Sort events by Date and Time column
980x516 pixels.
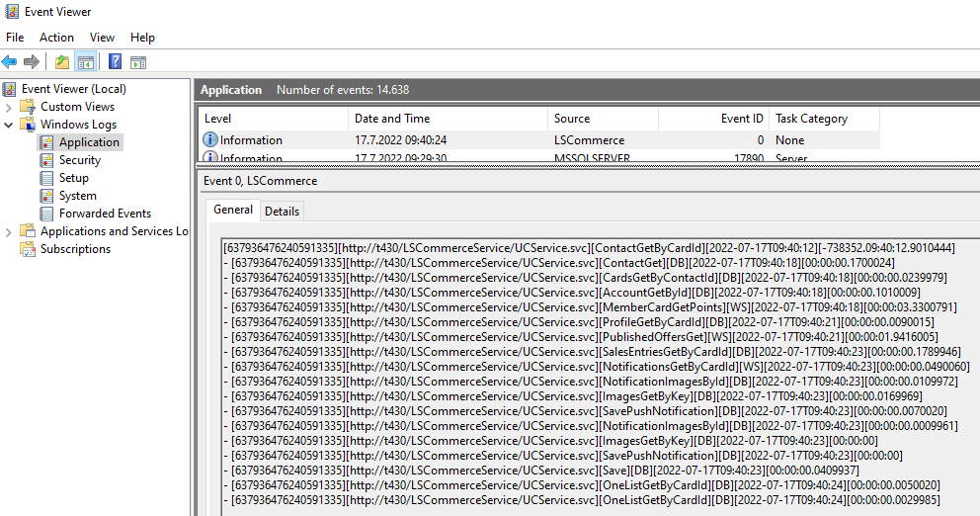pyautogui.click(x=391, y=119)
